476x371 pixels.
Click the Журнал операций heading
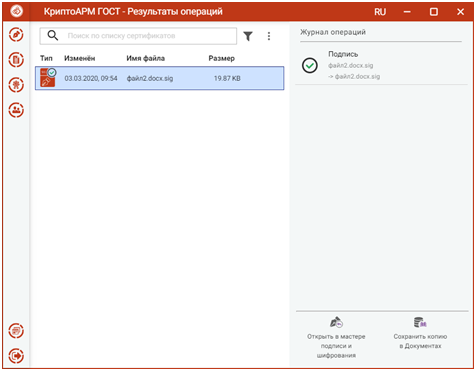(x=333, y=32)
